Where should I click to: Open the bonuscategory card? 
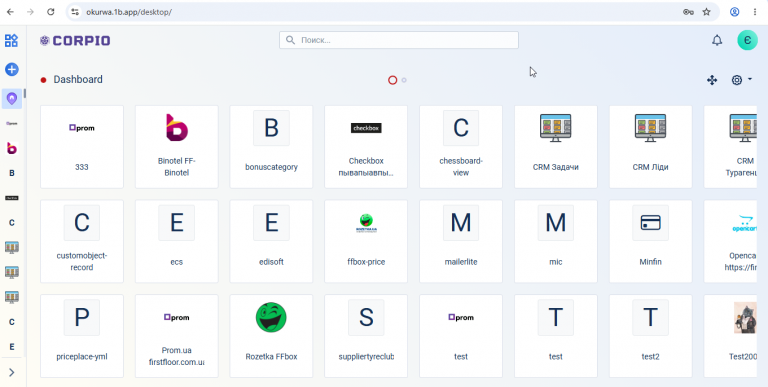tap(271, 146)
